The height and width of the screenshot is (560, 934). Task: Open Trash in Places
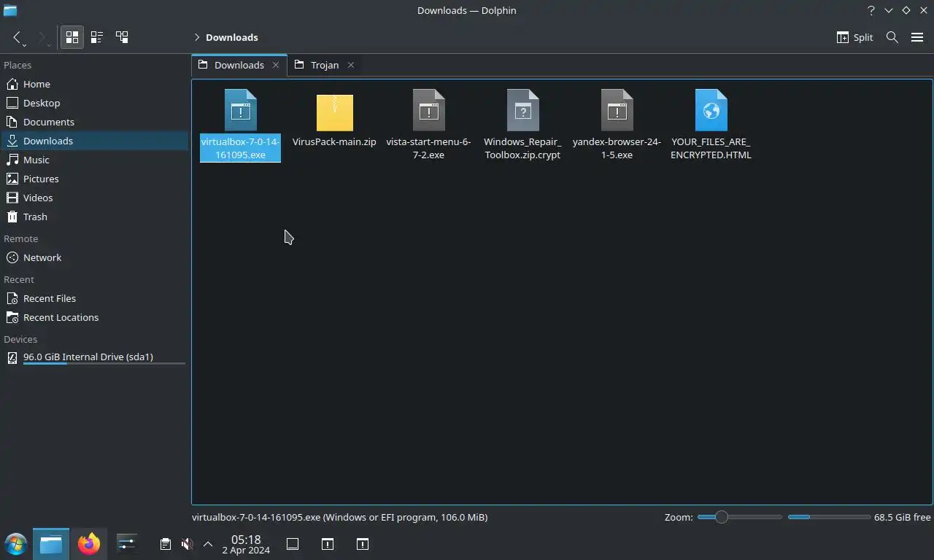[95, 217]
